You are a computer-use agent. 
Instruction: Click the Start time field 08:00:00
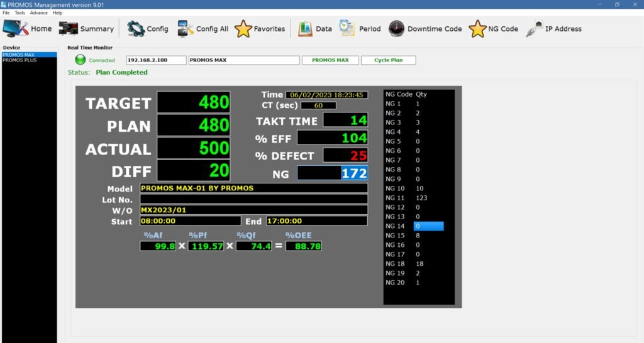coord(190,220)
